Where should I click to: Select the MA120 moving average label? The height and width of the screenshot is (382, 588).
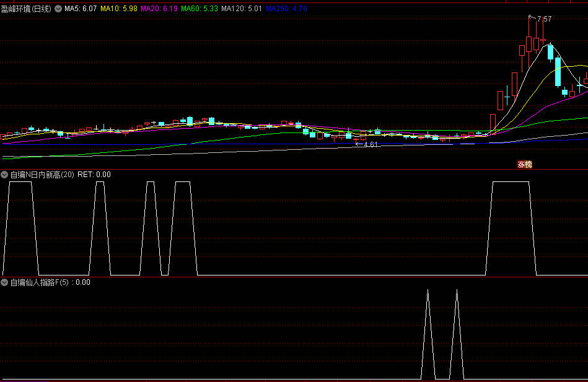(242, 9)
